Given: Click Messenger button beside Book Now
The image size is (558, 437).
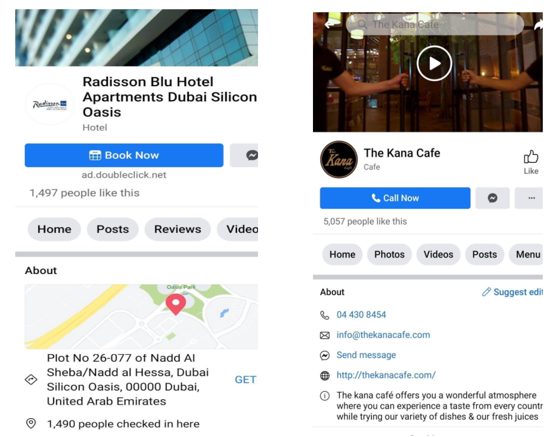Looking at the screenshot, I should (x=244, y=155).
